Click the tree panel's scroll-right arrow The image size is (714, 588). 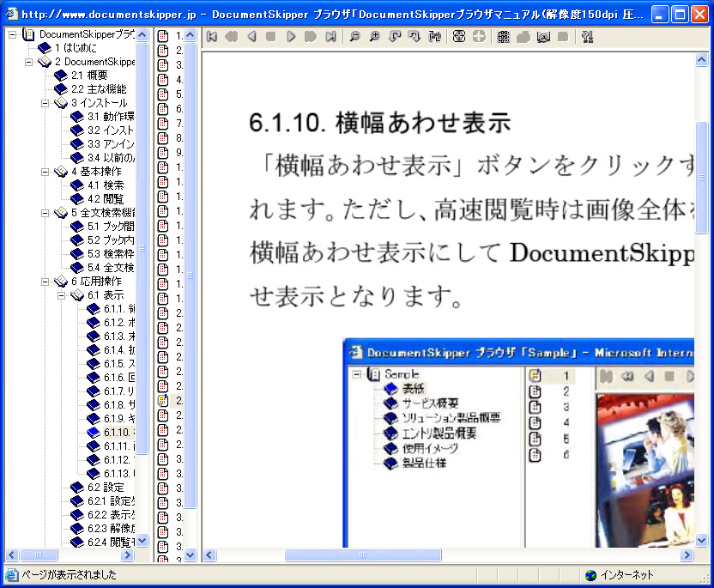[x=128, y=555]
